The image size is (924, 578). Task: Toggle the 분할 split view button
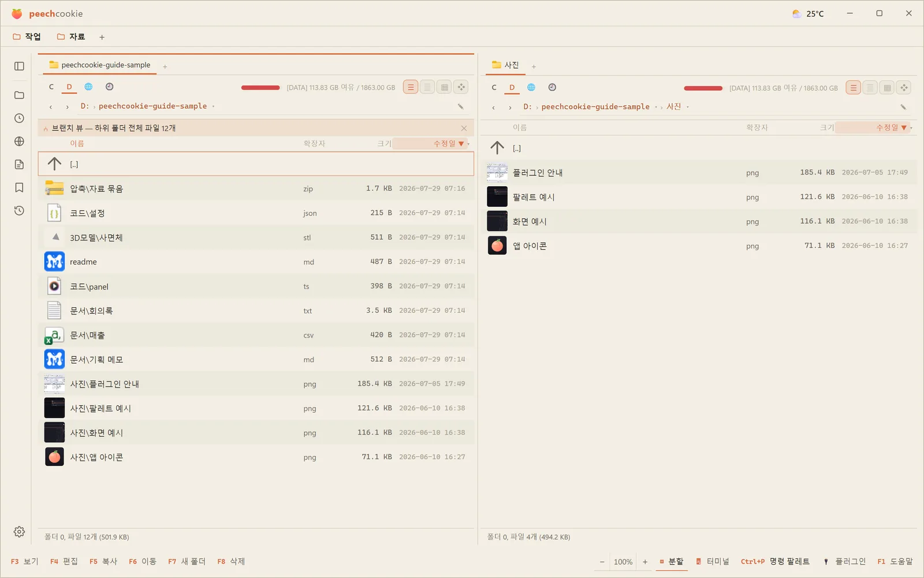tap(672, 561)
